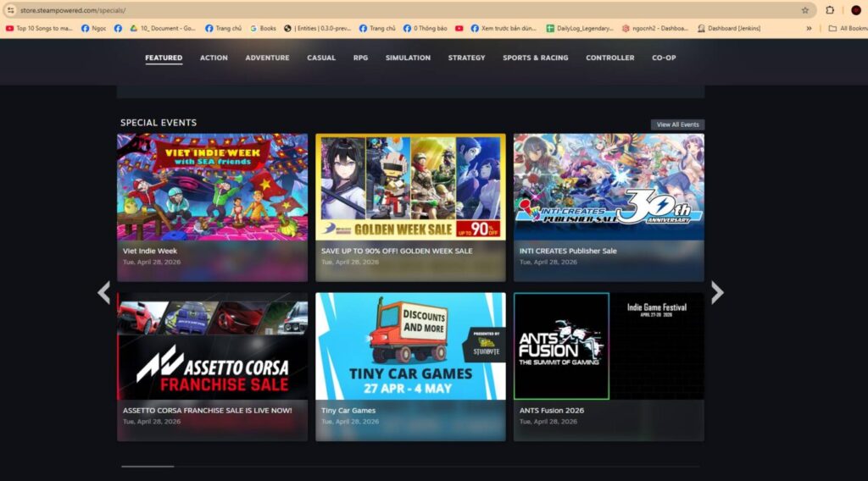Switch to the Controller tab
The height and width of the screenshot is (481, 868).
[610, 58]
